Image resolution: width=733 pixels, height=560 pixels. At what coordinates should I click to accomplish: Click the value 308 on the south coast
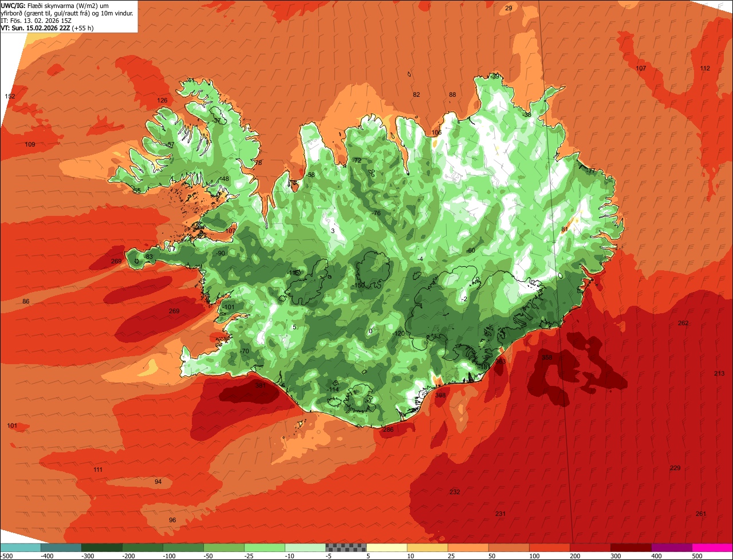coord(440,395)
